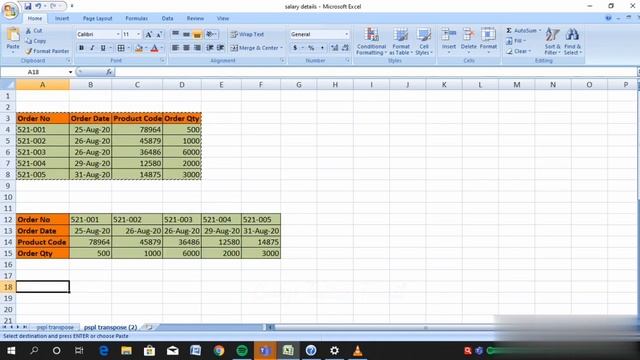Switch to the Data tab
The height and width of the screenshot is (360, 640).
tap(167, 18)
